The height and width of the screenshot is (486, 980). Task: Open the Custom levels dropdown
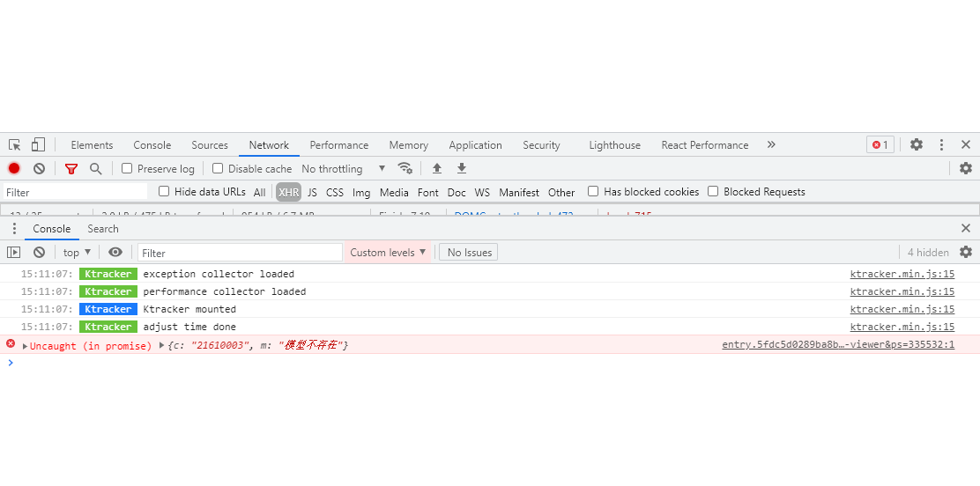388,253
